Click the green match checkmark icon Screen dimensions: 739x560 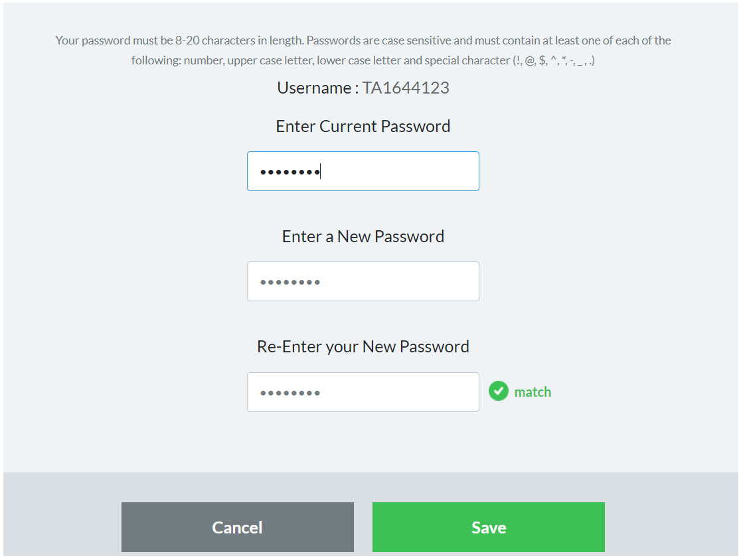click(x=499, y=391)
